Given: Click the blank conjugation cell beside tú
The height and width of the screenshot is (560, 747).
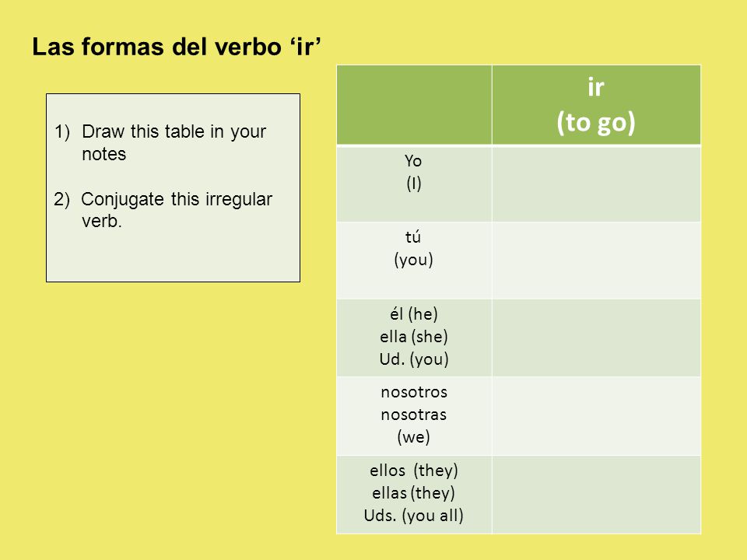Looking at the screenshot, I should tap(596, 261).
